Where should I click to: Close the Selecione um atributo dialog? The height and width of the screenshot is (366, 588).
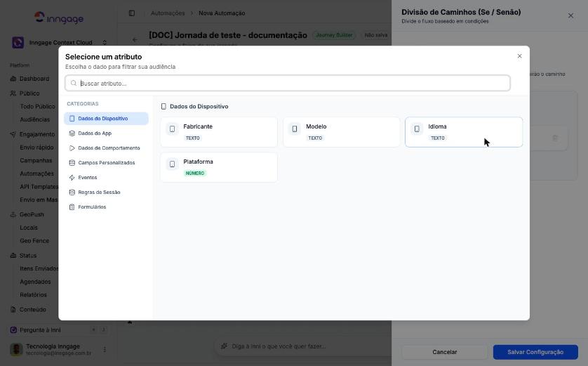[x=519, y=56]
